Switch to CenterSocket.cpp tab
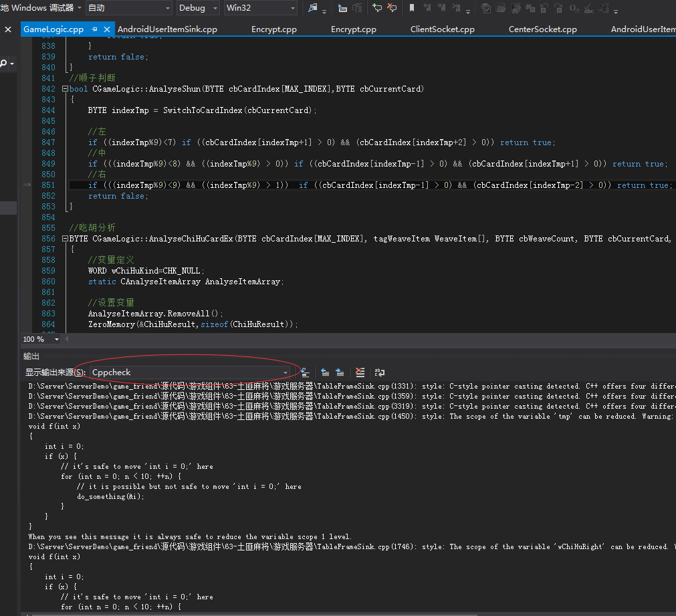 543,29
